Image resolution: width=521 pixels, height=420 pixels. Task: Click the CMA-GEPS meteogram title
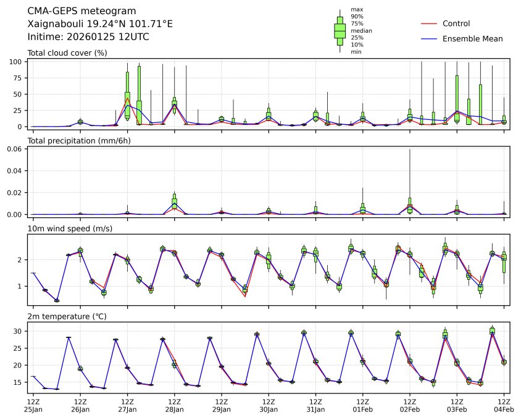(x=82, y=11)
